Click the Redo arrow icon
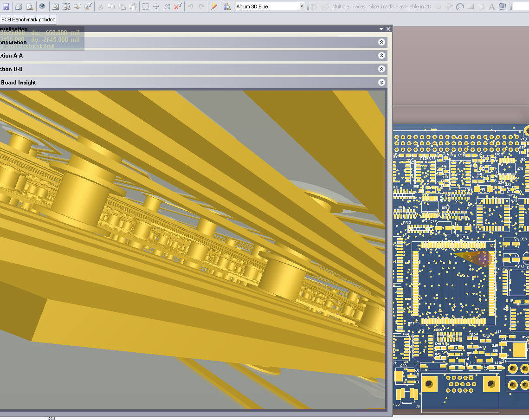Image resolution: width=529 pixels, height=420 pixels. [201, 6]
